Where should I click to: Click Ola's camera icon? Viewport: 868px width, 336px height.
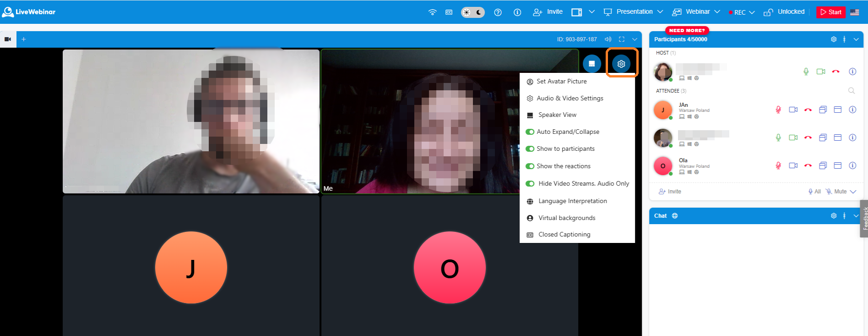point(793,165)
